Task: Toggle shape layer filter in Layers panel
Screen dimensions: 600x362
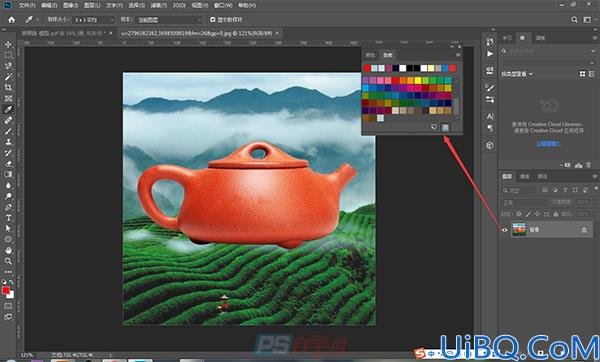Action: pyautogui.click(x=575, y=190)
